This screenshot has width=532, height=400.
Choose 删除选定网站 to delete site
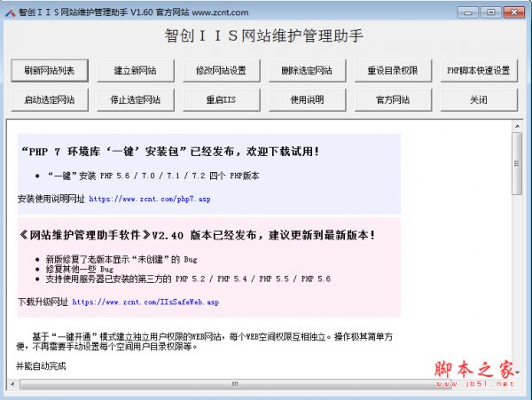pyautogui.click(x=307, y=71)
